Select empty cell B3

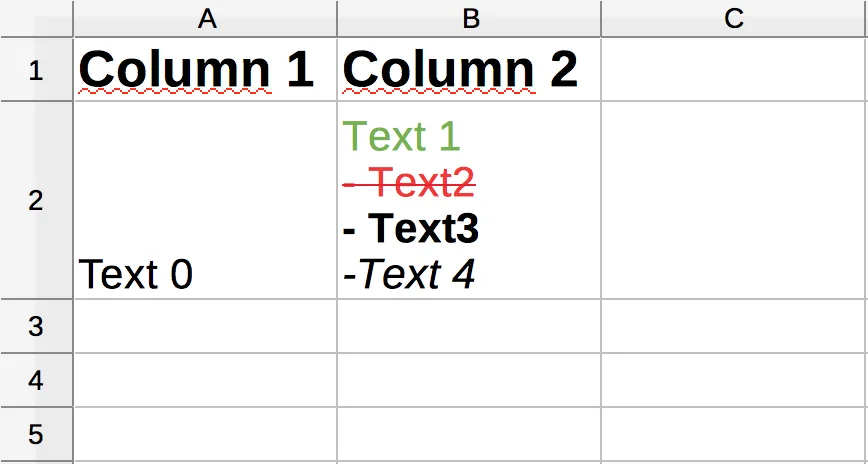tap(469, 326)
